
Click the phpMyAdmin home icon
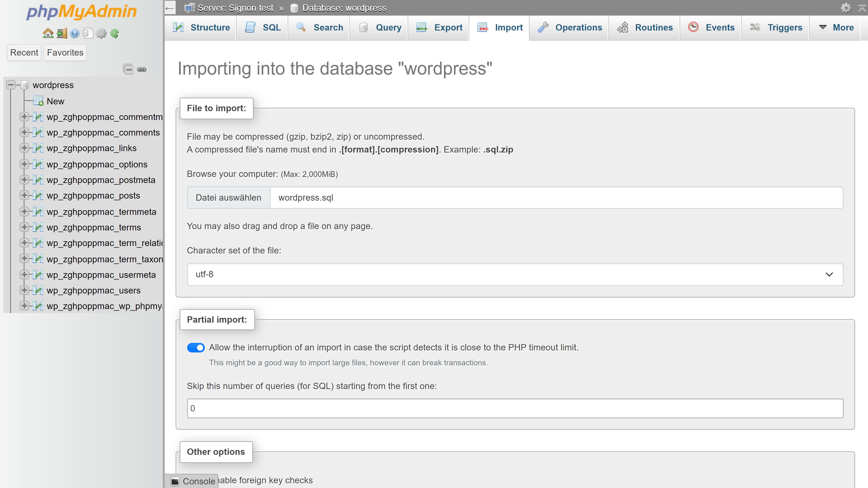tap(47, 33)
